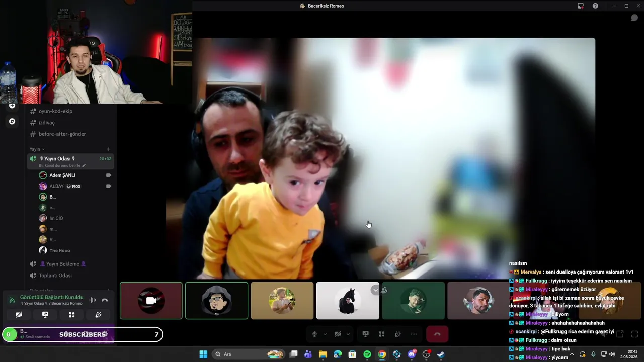Image resolution: width=644 pixels, height=362 pixels.
Task: Enter full screen call view
Action: 634,334
